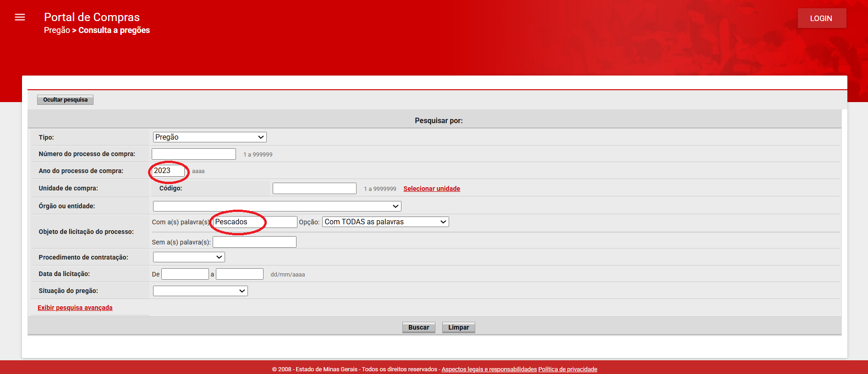
Task: Focus the Número do processo de compra field
Action: [x=193, y=154]
